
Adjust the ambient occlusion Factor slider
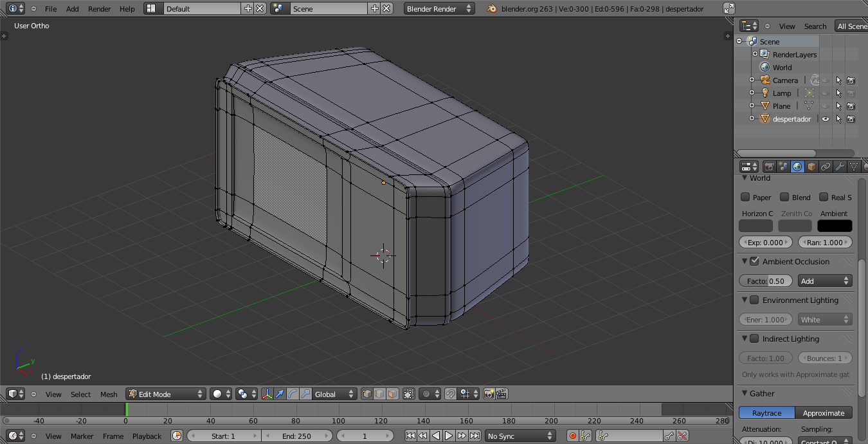coord(766,281)
